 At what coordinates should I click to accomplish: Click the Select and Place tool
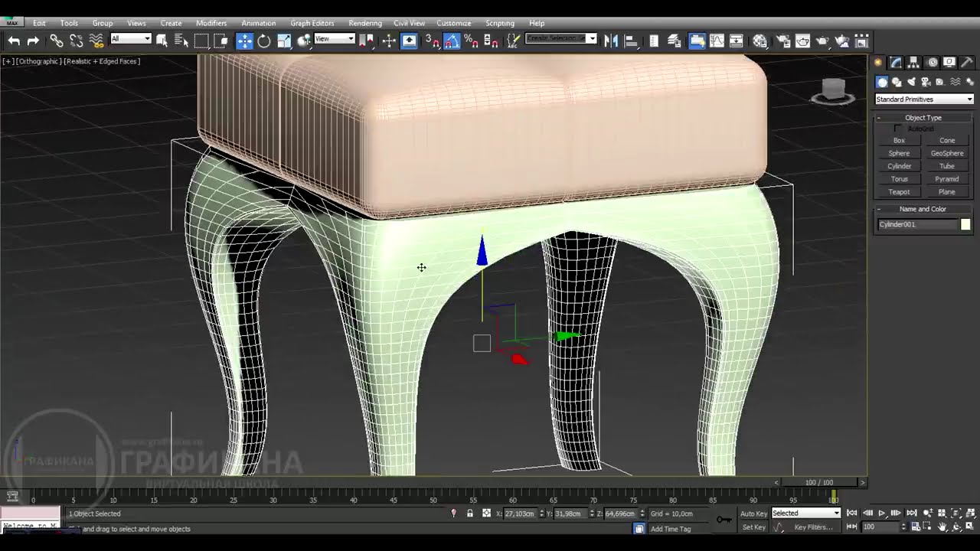(304, 41)
